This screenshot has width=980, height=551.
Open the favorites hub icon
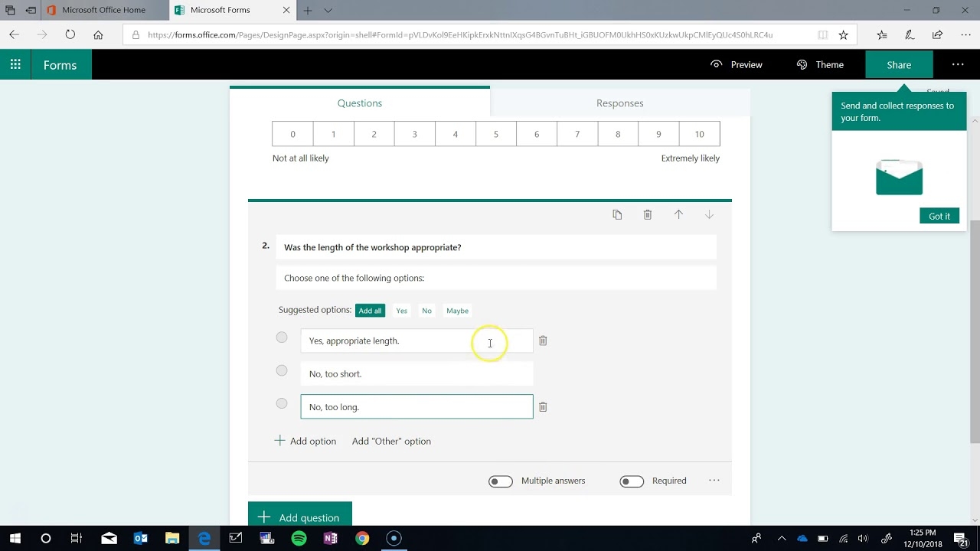pos(882,34)
